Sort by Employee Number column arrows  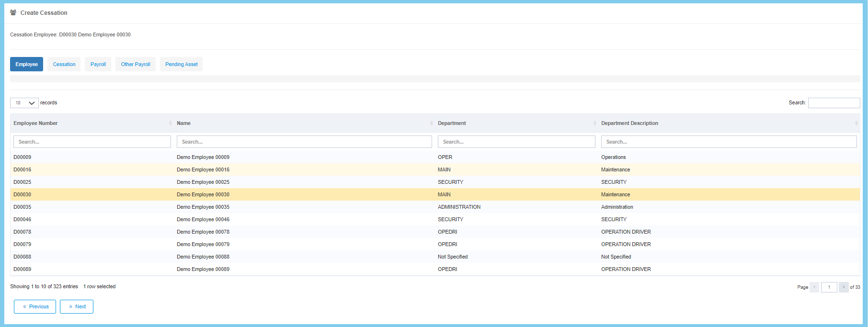pos(170,124)
